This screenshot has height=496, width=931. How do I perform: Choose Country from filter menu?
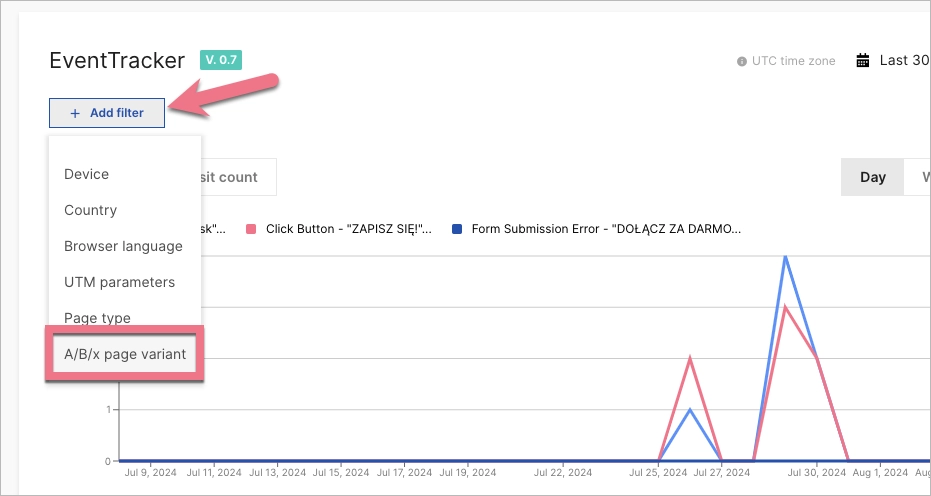(90, 210)
